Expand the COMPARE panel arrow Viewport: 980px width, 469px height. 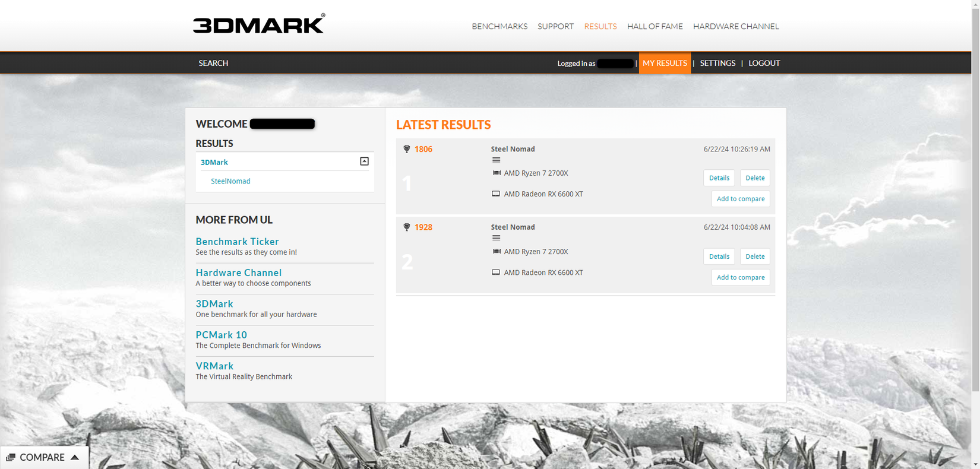click(75, 457)
